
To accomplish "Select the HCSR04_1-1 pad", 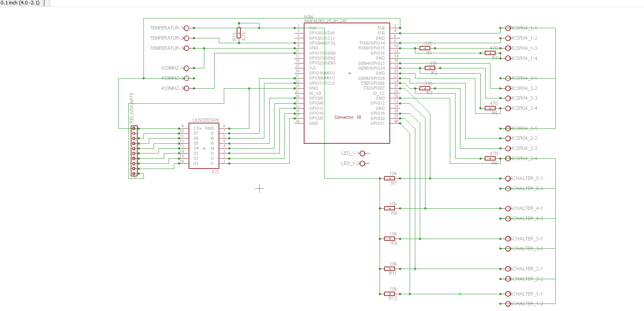I will [x=508, y=28].
